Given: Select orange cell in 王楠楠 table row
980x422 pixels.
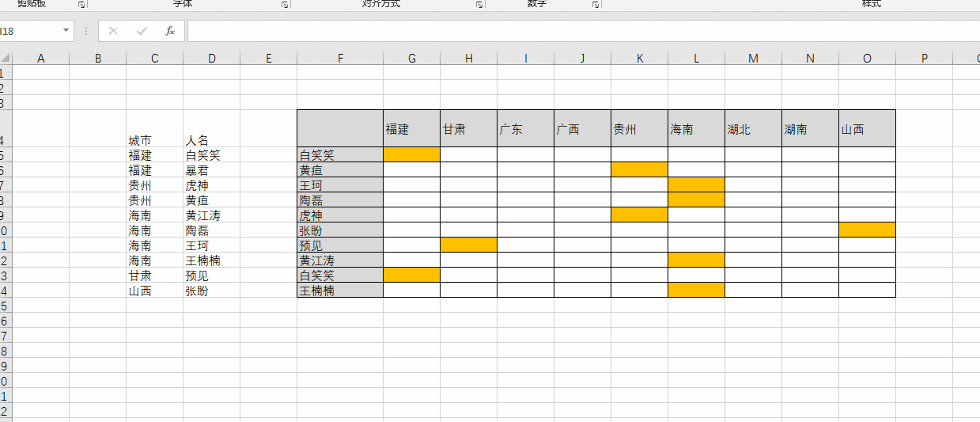Looking at the screenshot, I should [x=696, y=291].
